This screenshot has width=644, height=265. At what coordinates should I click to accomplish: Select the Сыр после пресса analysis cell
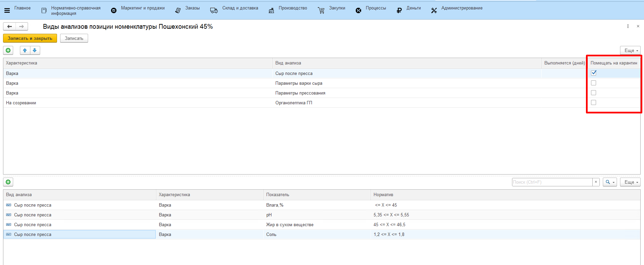pyautogui.click(x=407, y=73)
